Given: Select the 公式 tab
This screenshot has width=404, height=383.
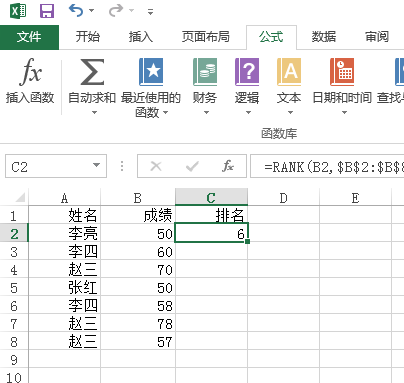Looking at the screenshot, I should click(x=271, y=37).
